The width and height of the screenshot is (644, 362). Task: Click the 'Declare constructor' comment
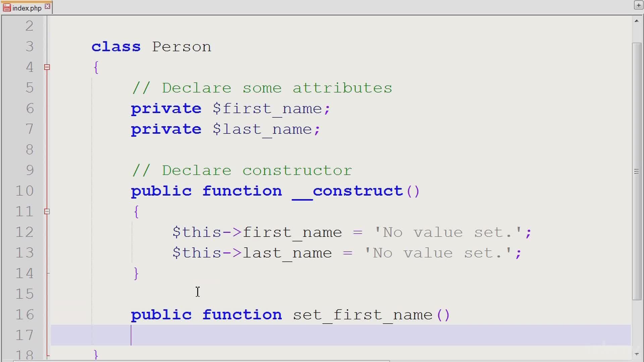(x=241, y=171)
